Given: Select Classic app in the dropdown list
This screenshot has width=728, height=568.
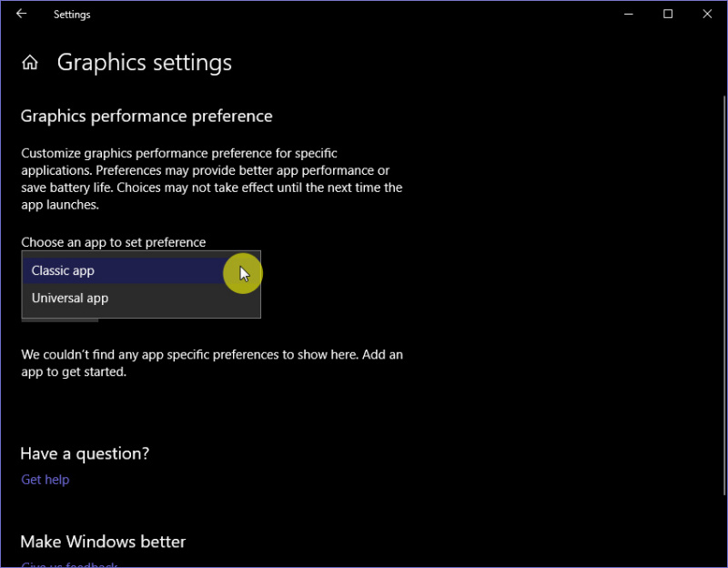Looking at the screenshot, I should click(x=141, y=270).
